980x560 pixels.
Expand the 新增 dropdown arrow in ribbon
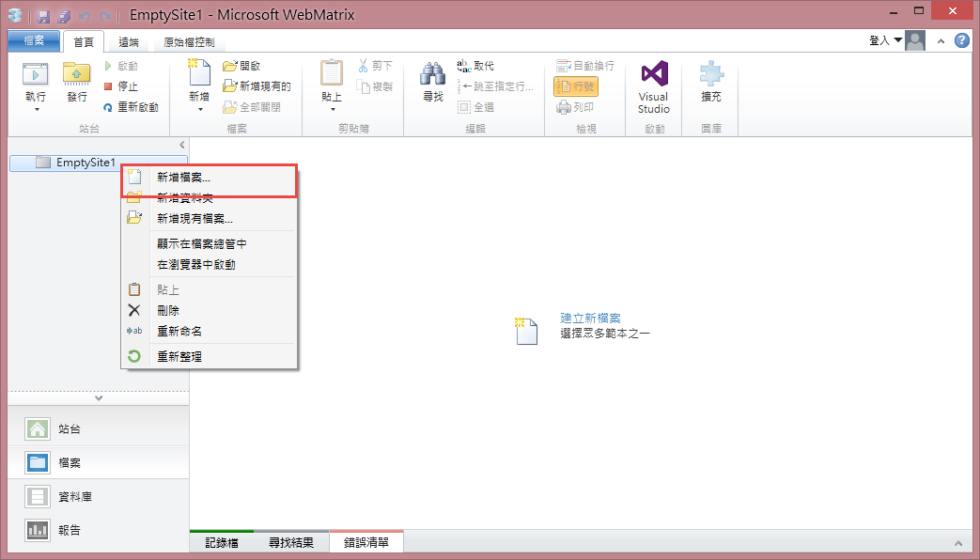pos(200,110)
